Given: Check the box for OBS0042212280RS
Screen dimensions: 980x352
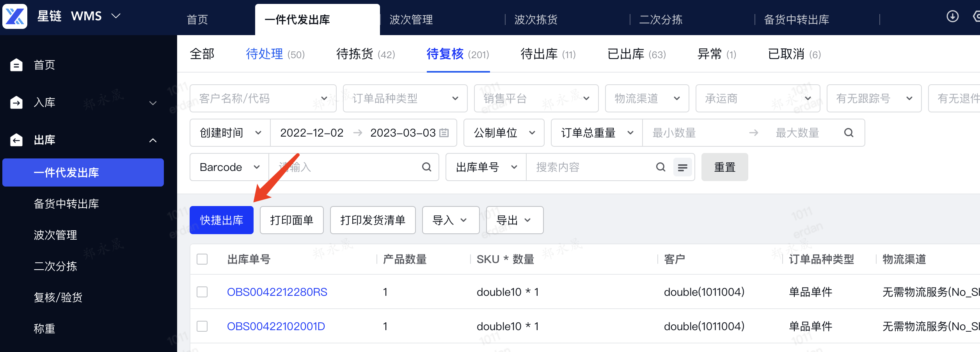Looking at the screenshot, I should pos(202,292).
